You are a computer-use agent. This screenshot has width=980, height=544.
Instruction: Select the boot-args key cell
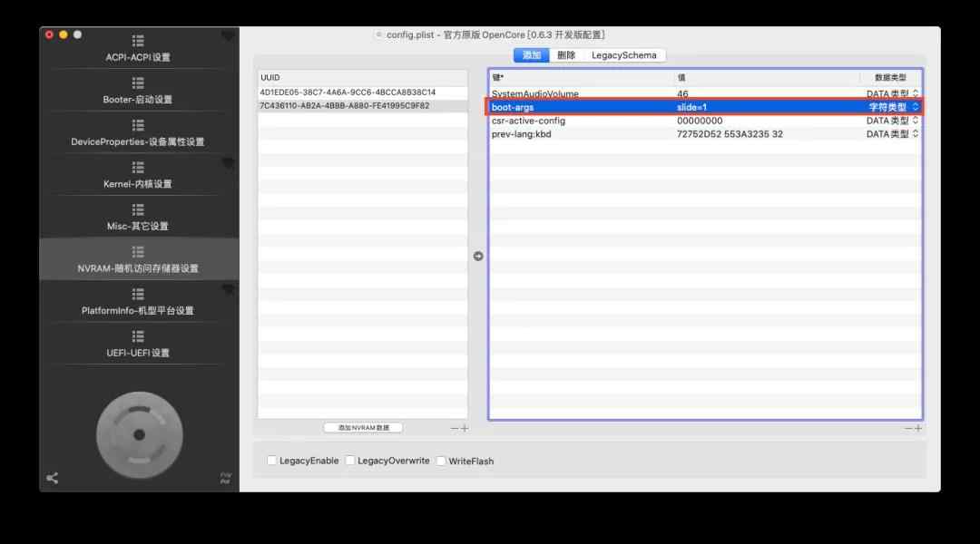[513, 107]
